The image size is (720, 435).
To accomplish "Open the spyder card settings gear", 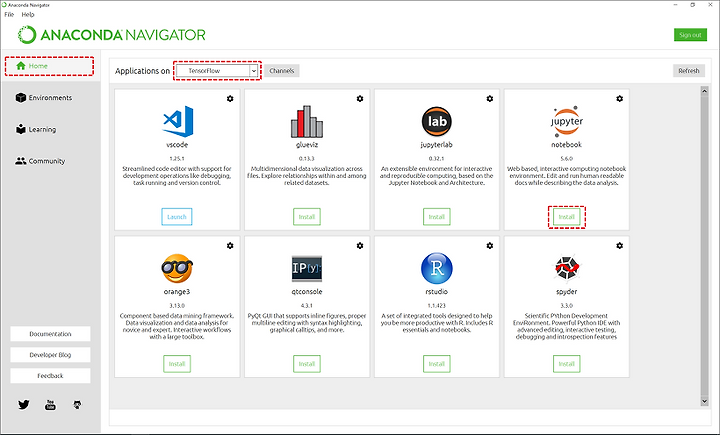I will pyautogui.click(x=619, y=246).
